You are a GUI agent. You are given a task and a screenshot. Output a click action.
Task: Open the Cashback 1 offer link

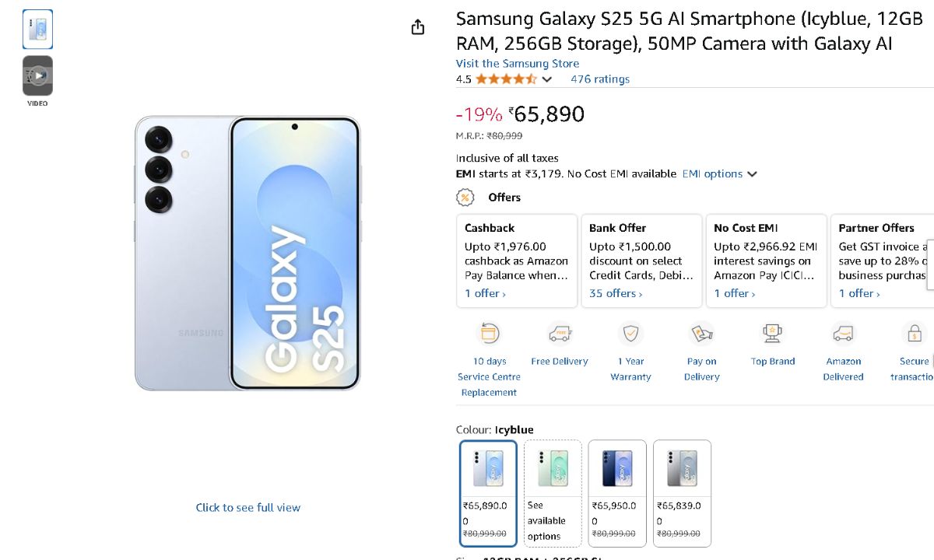(x=485, y=293)
